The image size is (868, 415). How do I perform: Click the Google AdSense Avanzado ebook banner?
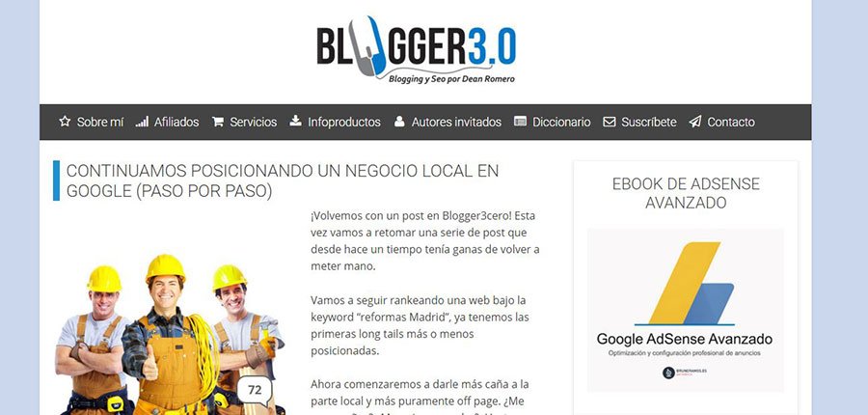(686, 310)
